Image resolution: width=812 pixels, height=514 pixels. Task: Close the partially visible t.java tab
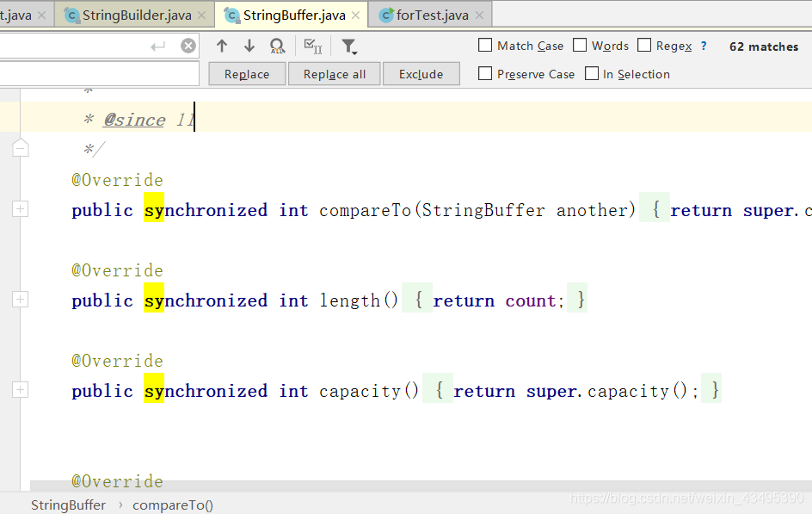pyautogui.click(x=42, y=15)
